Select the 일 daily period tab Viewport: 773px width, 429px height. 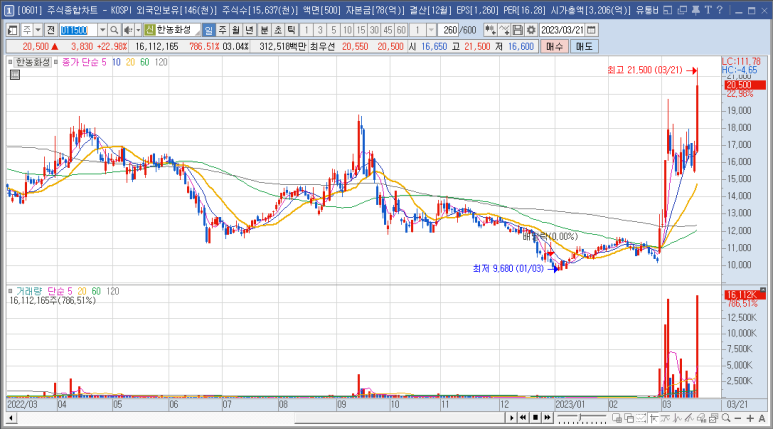pyautogui.click(x=209, y=30)
